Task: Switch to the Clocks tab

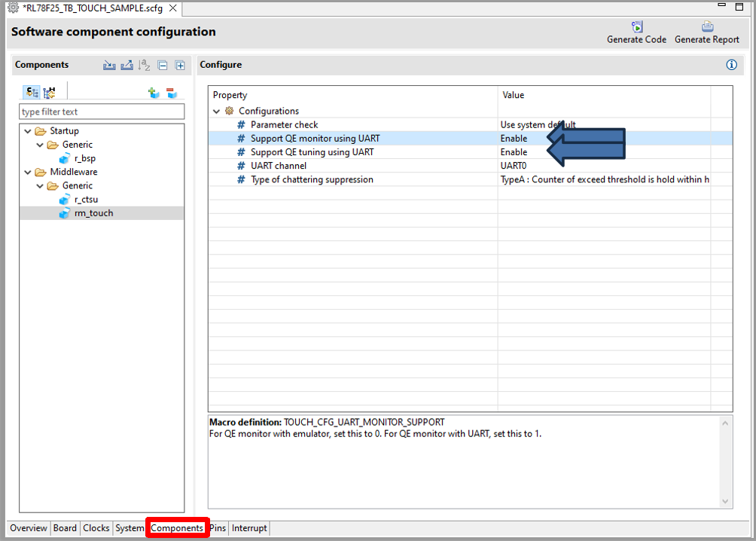Action: pos(96,528)
